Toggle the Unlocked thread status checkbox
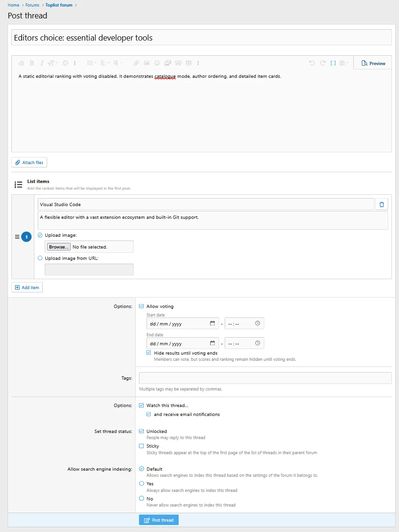This screenshot has height=532, width=399. tap(141, 431)
